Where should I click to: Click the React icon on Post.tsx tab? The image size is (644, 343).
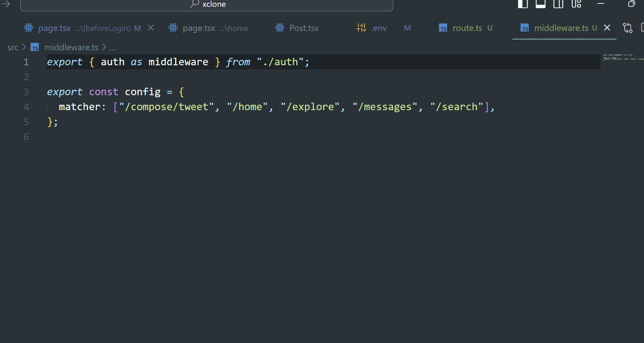280,28
